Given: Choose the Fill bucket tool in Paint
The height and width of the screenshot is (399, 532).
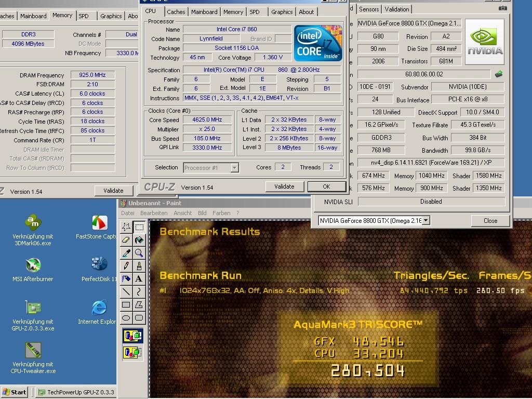Looking at the screenshot, I should (139, 240).
